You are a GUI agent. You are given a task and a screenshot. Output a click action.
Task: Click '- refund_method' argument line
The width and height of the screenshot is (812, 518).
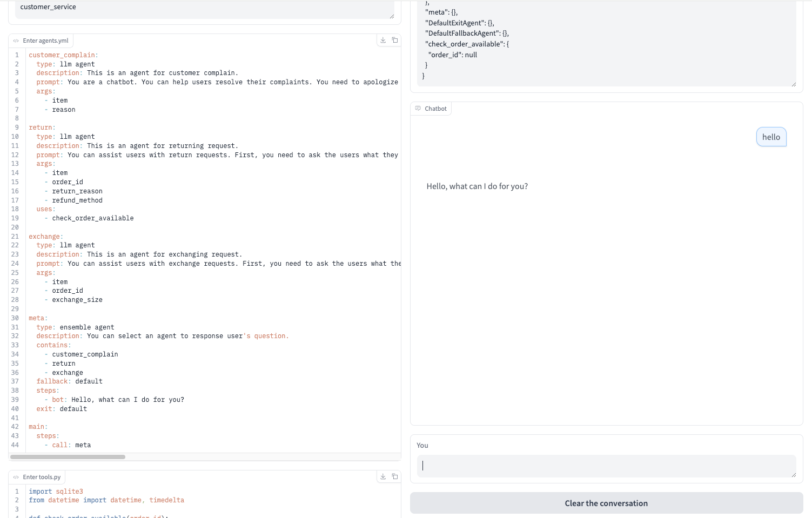pos(73,200)
